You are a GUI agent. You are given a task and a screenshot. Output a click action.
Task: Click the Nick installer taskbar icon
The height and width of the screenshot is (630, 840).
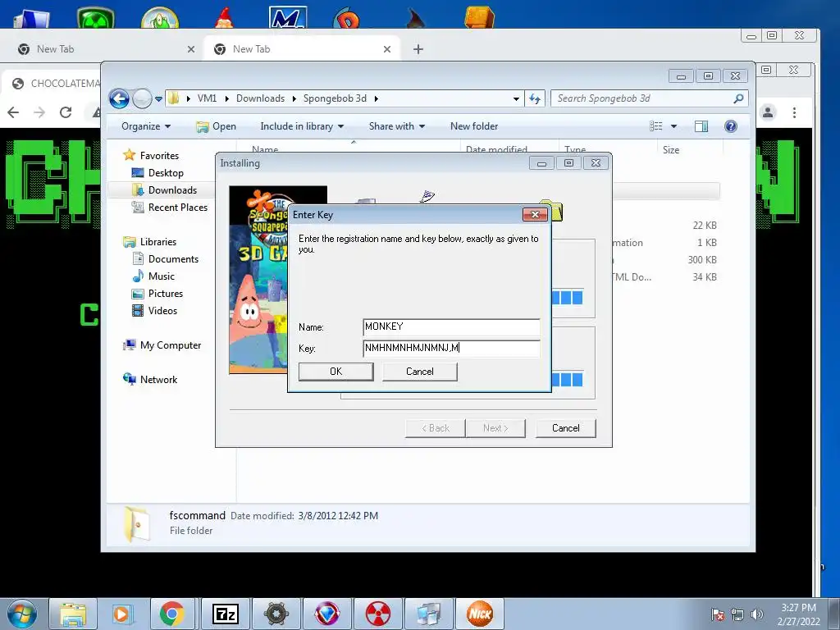tap(479, 614)
